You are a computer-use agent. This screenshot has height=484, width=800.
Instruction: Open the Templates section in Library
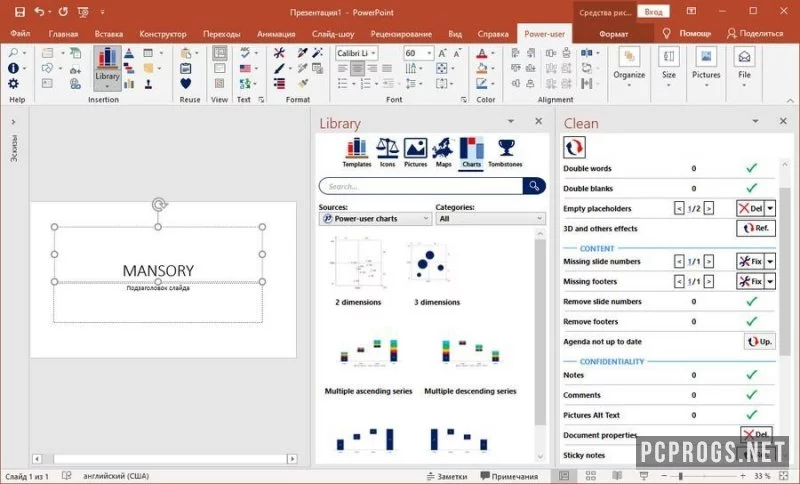click(x=357, y=152)
